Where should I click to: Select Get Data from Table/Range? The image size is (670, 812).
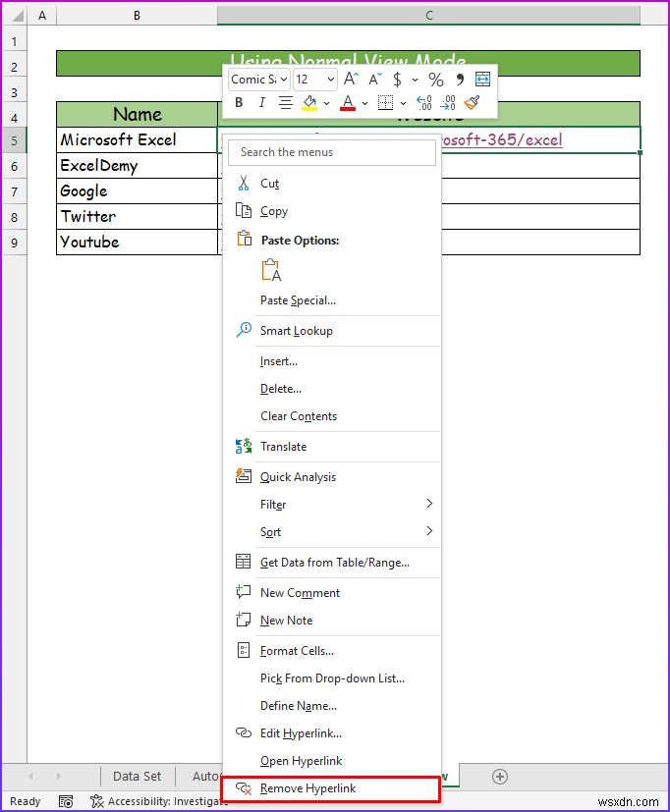[x=332, y=563]
